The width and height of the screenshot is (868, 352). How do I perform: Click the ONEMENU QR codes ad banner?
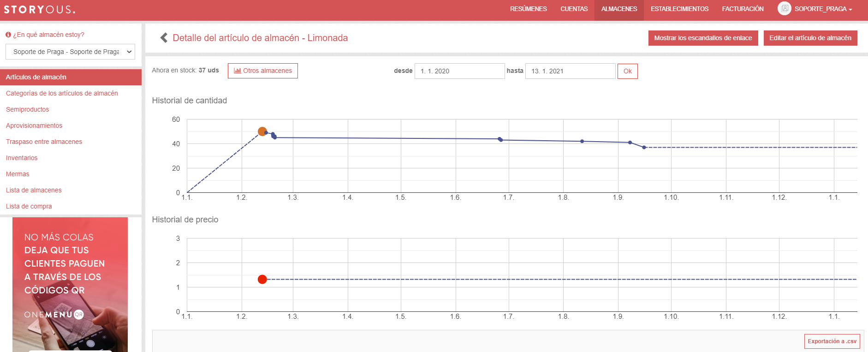(70, 285)
